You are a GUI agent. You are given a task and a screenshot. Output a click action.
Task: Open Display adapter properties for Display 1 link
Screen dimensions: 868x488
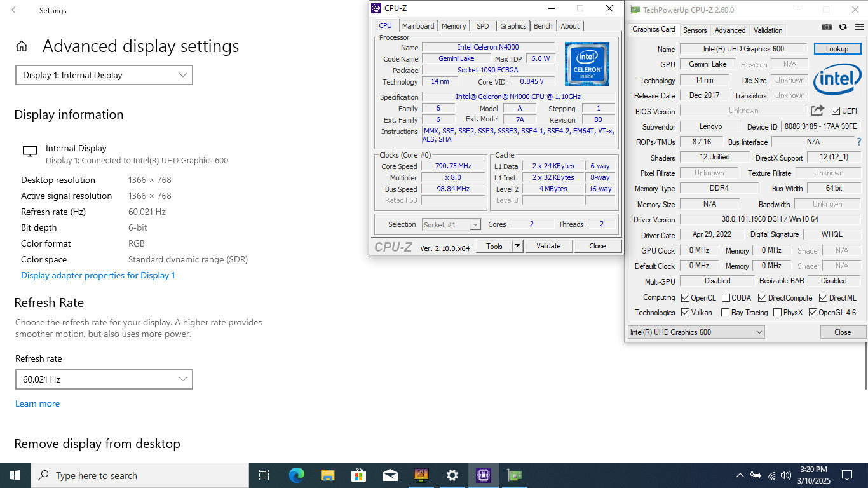(98, 275)
